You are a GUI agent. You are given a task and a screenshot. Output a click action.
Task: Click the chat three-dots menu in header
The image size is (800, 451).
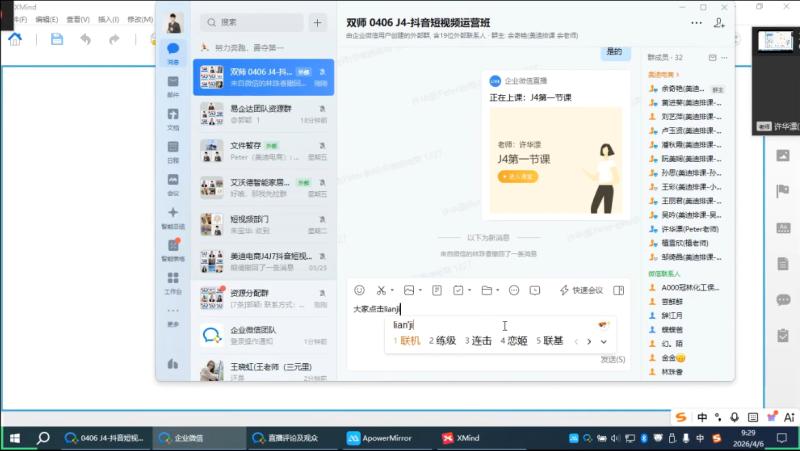point(696,23)
